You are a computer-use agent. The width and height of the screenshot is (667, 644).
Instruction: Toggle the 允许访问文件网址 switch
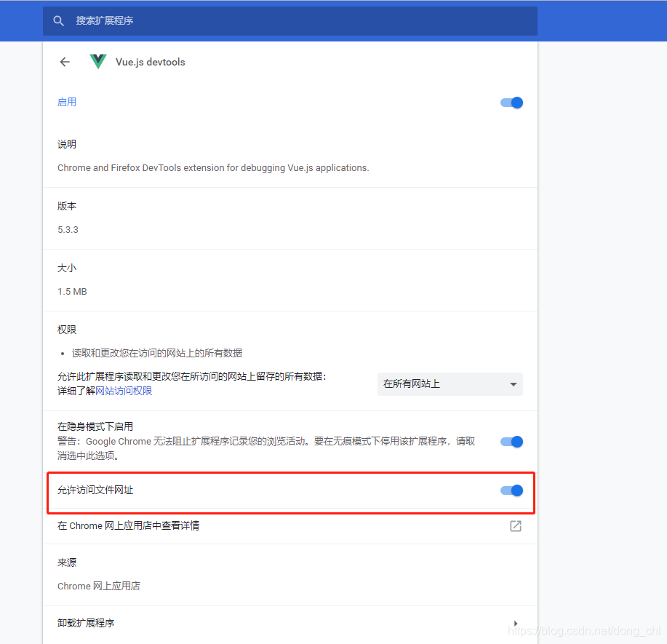[511, 490]
